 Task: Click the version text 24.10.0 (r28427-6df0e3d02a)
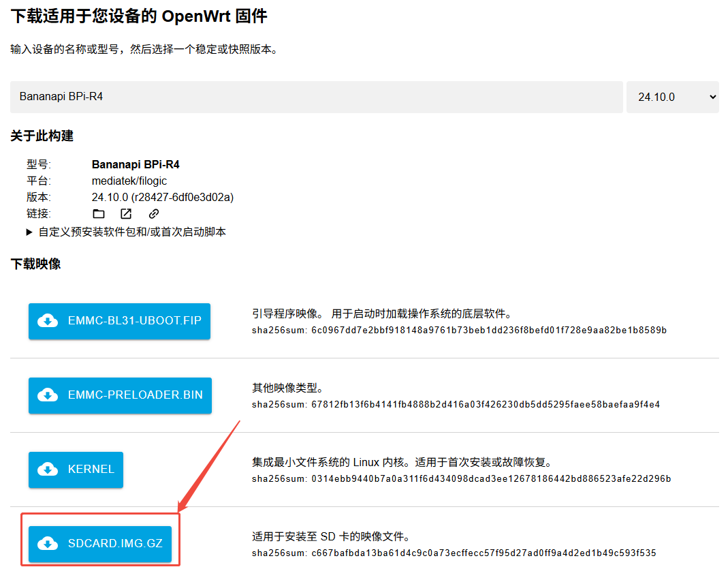pyautogui.click(x=163, y=198)
